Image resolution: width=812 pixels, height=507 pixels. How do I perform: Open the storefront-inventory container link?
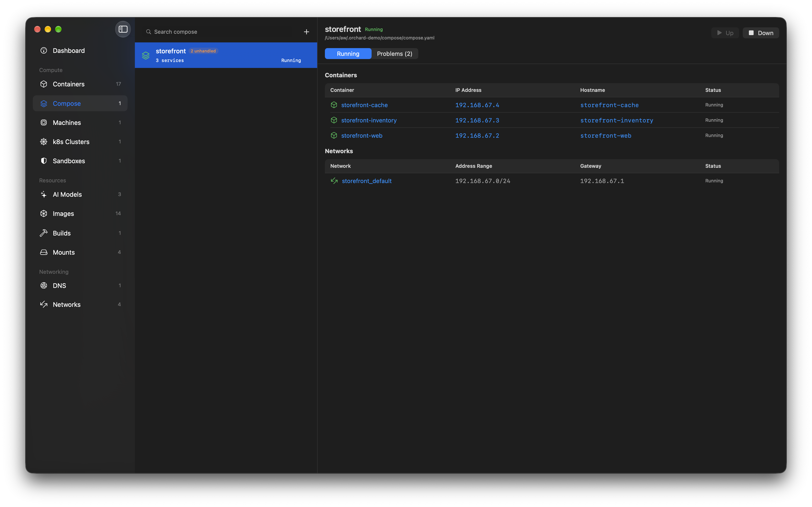coord(369,120)
